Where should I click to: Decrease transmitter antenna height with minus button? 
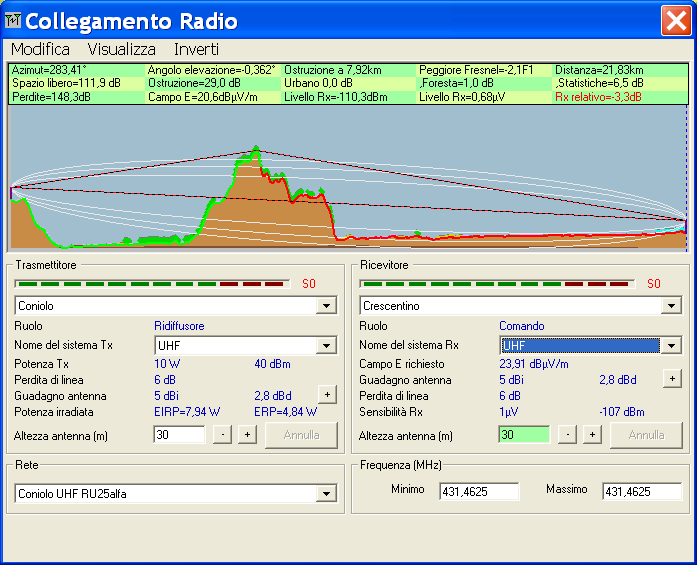click(x=222, y=435)
